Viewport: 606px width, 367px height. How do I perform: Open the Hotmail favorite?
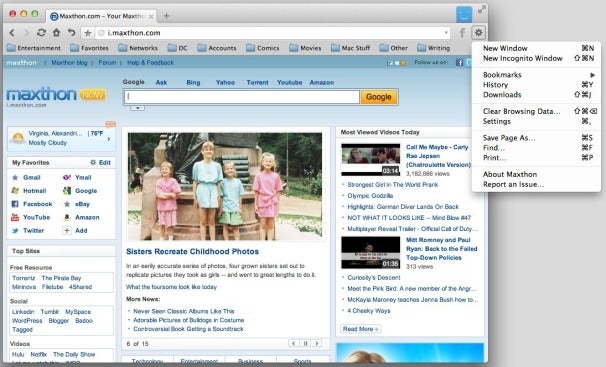(x=29, y=191)
